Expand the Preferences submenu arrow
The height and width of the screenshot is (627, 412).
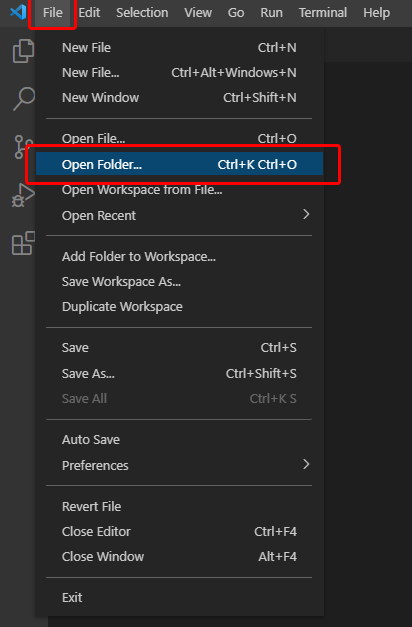tap(306, 464)
